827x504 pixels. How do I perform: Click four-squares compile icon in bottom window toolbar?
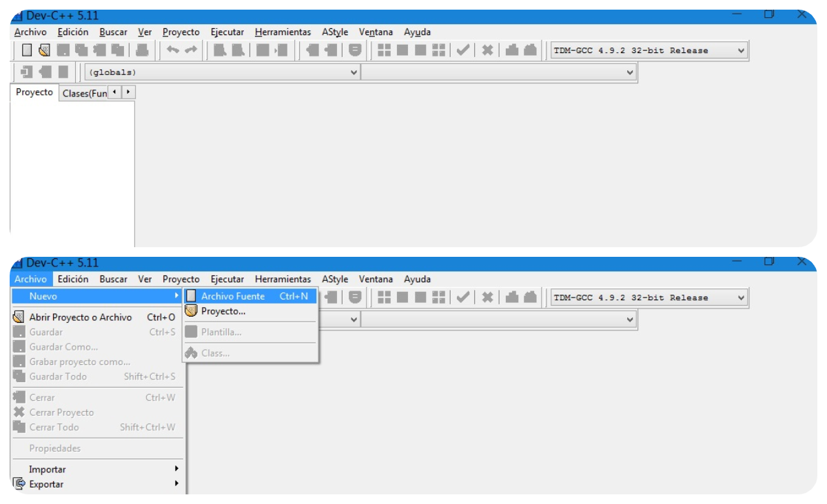(x=384, y=297)
